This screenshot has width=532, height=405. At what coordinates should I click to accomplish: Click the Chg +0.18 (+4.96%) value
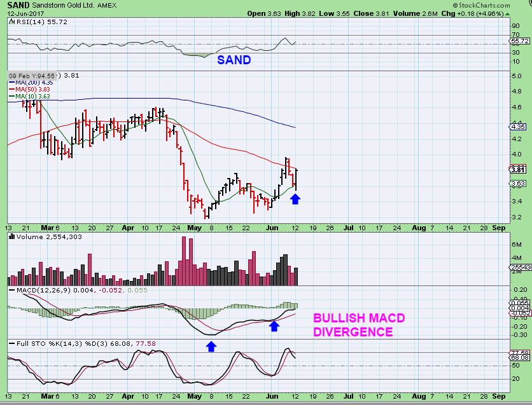[472, 13]
